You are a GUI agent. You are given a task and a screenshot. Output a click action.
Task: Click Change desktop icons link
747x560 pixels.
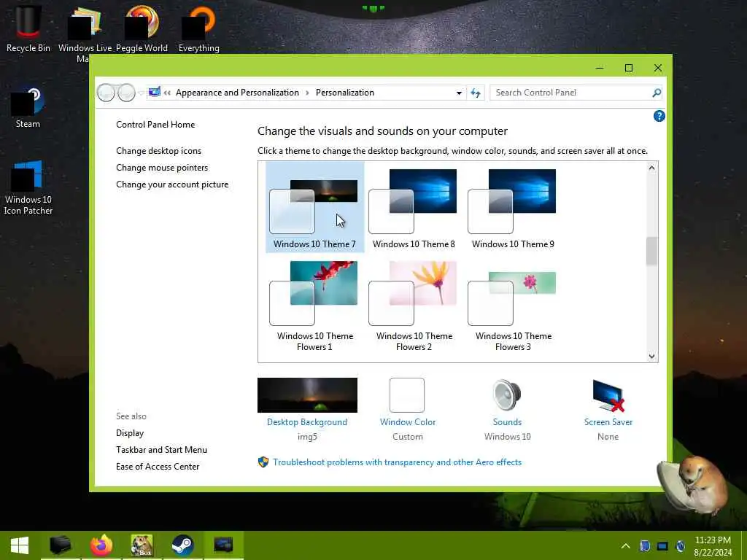tap(158, 150)
